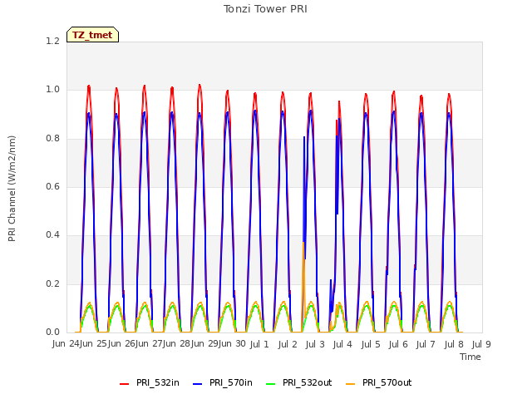
Task: Select the PRI_570in legend label
Action: tap(231, 382)
